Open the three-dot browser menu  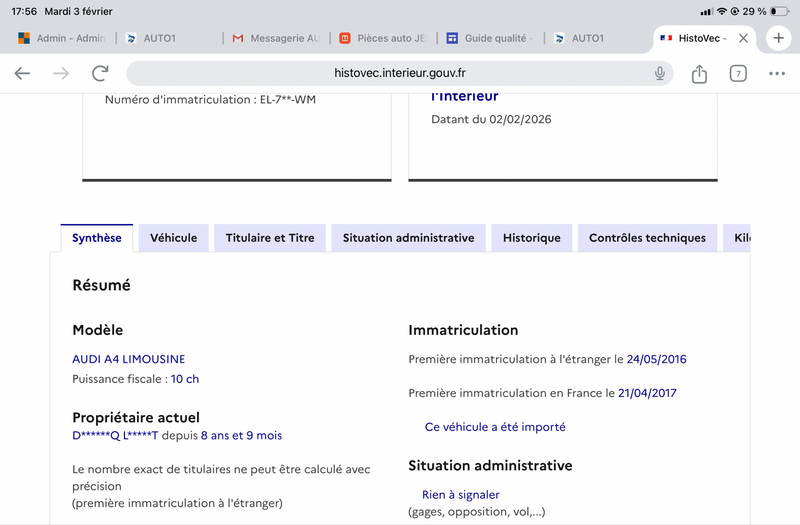[777, 73]
